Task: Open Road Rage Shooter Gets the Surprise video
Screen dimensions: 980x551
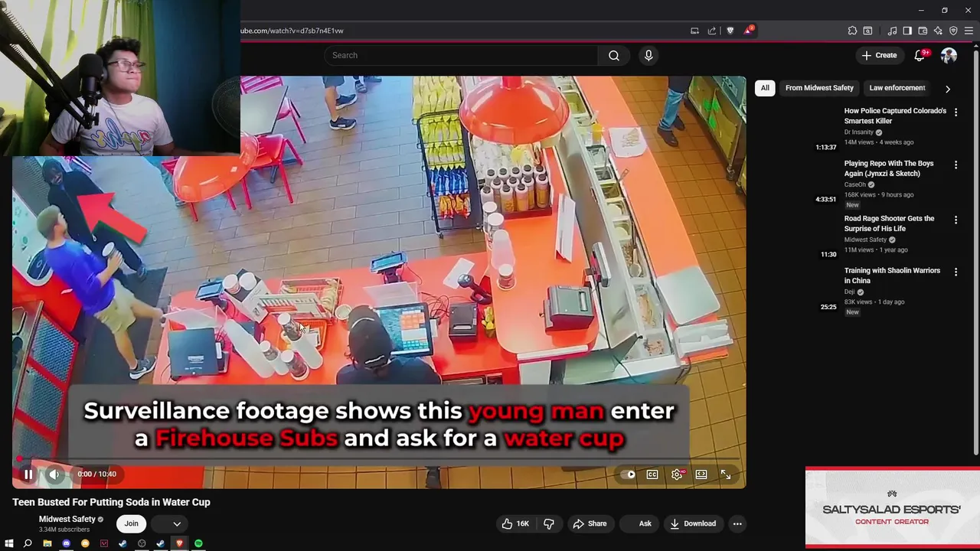Action: [x=889, y=223]
